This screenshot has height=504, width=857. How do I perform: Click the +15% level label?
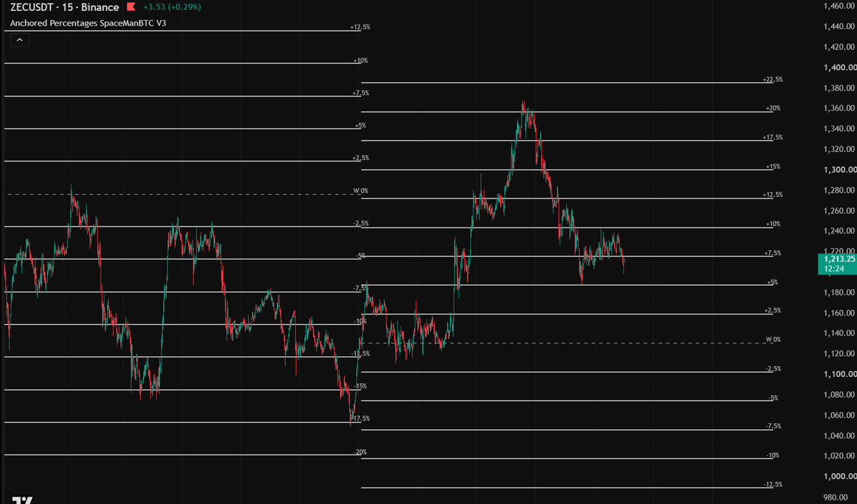click(x=773, y=166)
